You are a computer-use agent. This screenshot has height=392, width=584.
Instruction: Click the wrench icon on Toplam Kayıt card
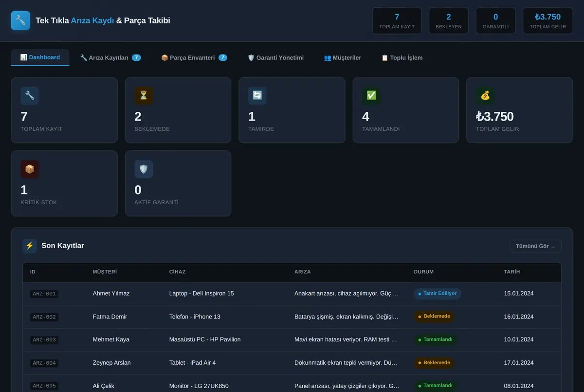(30, 96)
